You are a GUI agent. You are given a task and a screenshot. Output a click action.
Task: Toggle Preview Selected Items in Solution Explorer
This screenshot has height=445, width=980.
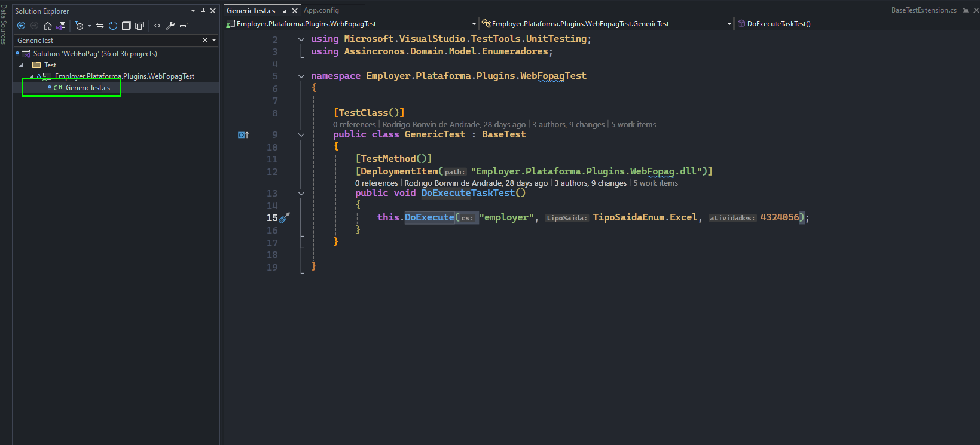[x=184, y=26]
